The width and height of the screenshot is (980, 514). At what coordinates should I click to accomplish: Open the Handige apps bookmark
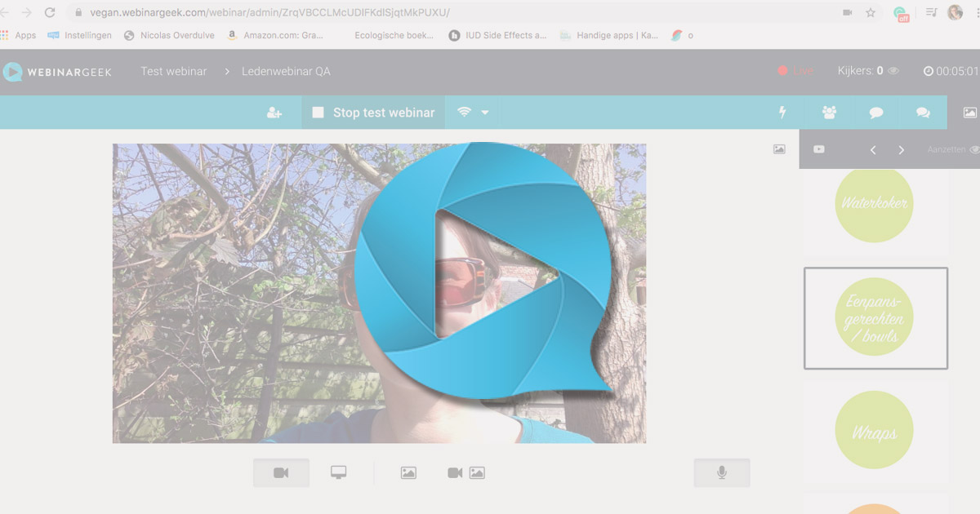(x=609, y=35)
